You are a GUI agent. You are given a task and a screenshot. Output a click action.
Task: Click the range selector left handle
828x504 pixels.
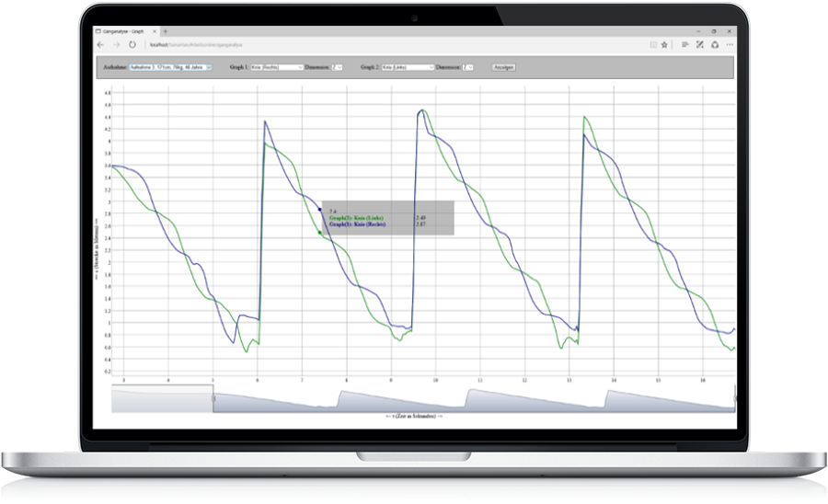point(213,399)
